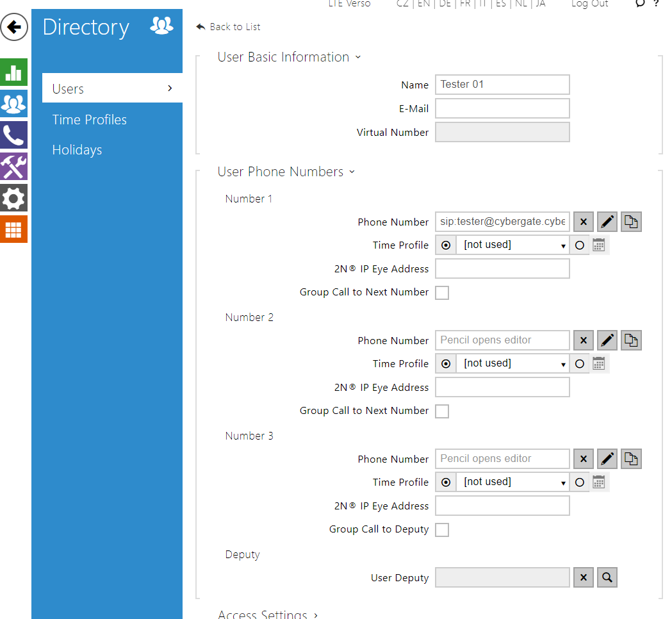
Task: Click the E-Mail input field
Action: point(502,108)
